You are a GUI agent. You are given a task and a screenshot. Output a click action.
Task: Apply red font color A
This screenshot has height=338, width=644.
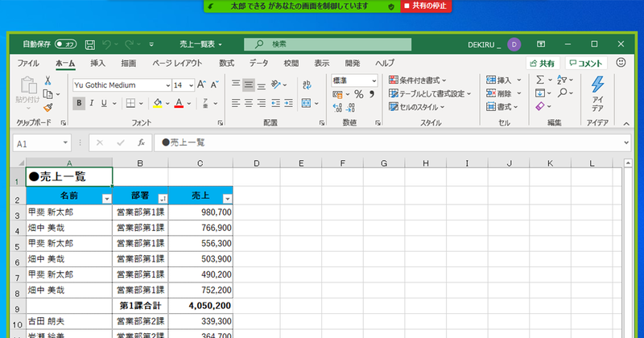[179, 103]
